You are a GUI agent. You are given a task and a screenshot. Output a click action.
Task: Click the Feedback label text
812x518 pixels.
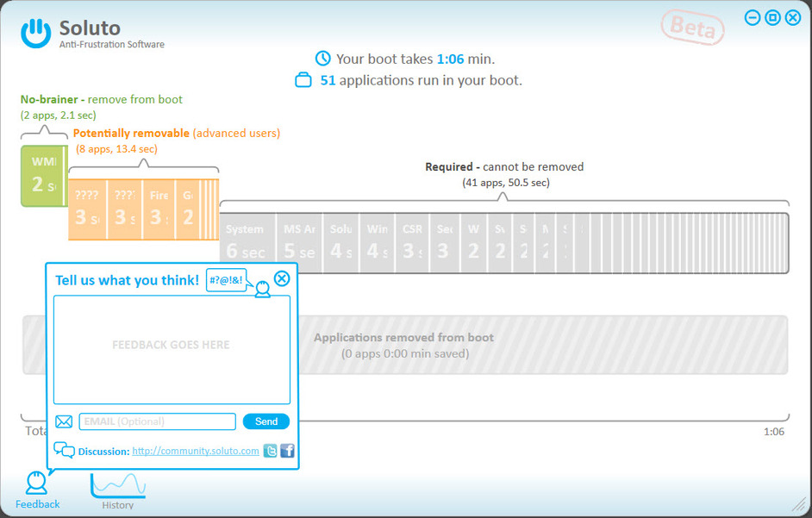click(x=37, y=504)
